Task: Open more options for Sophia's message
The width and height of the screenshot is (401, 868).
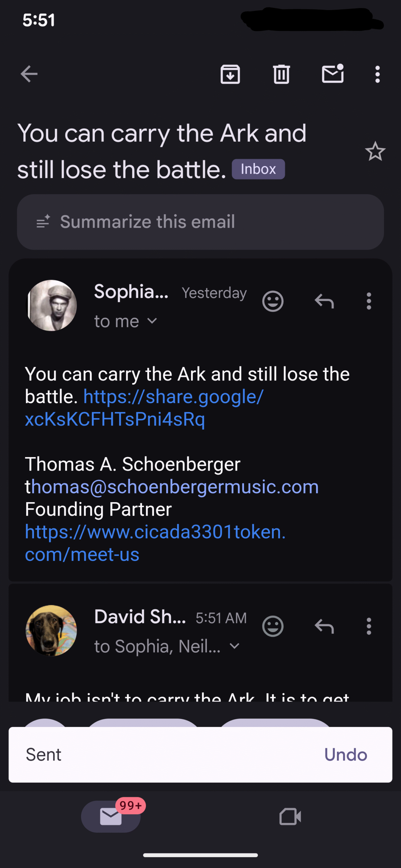Action: pyautogui.click(x=369, y=301)
